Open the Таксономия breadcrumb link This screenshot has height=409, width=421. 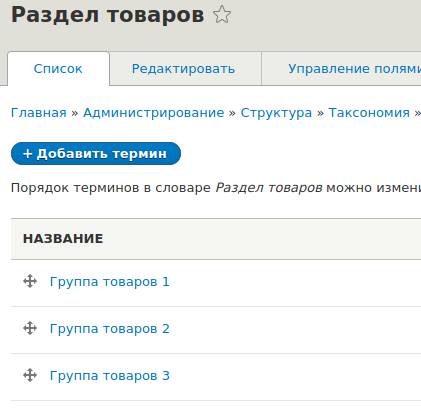tap(369, 113)
